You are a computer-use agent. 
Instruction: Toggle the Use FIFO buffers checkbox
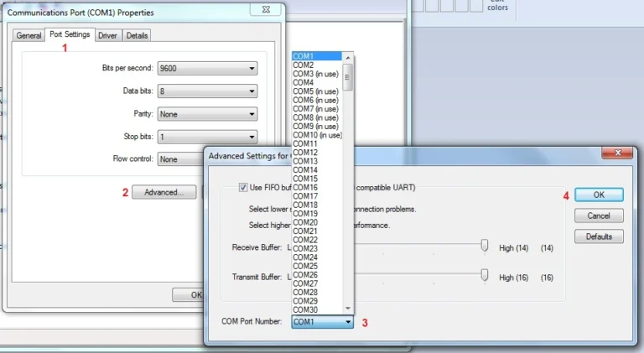point(243,187)
